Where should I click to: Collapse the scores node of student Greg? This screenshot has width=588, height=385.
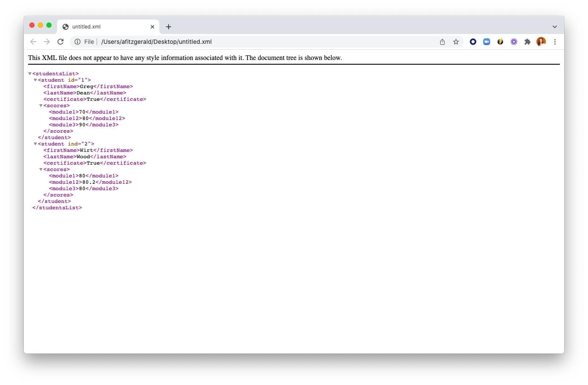[x=41, y=106]
